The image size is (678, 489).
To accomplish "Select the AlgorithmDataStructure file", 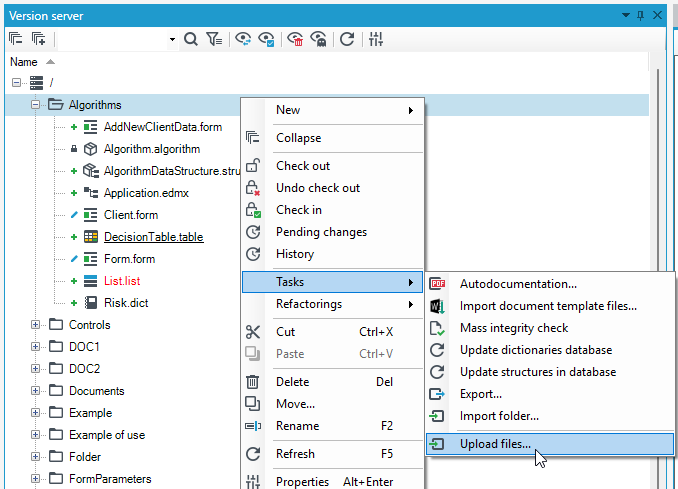I will click(x=172, y=171).
